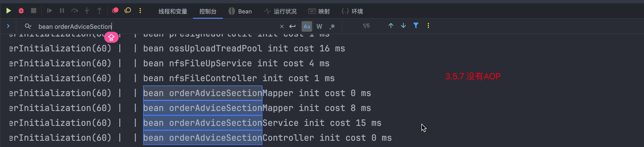Screen dimensions: 644x147
Task: Click the nfsFileController log line
Action: (x=172, y=78)
